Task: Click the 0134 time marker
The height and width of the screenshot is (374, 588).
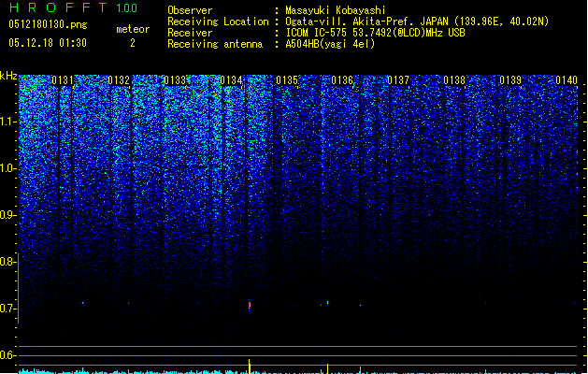Action: [231, 80]
